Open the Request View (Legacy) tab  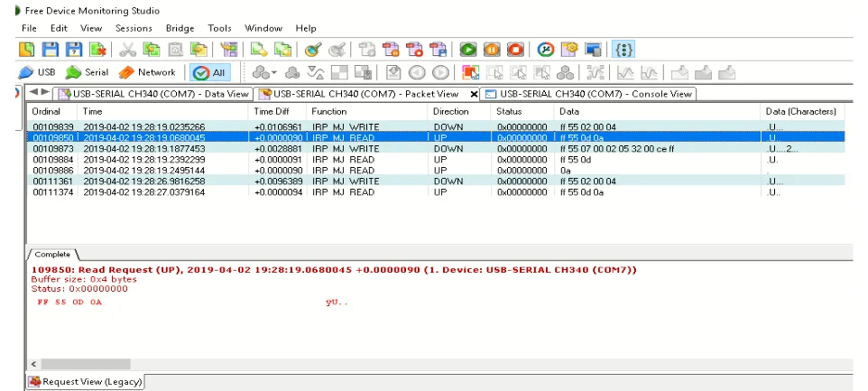(86, 382)
